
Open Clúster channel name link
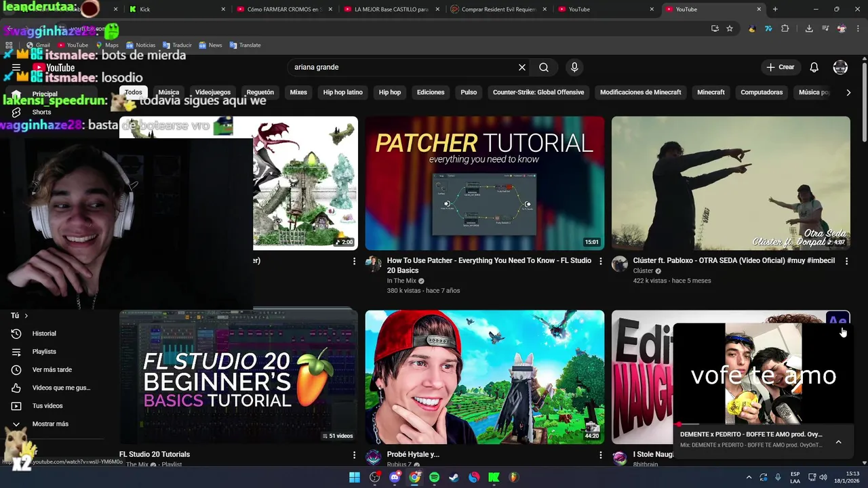[643, 271]
